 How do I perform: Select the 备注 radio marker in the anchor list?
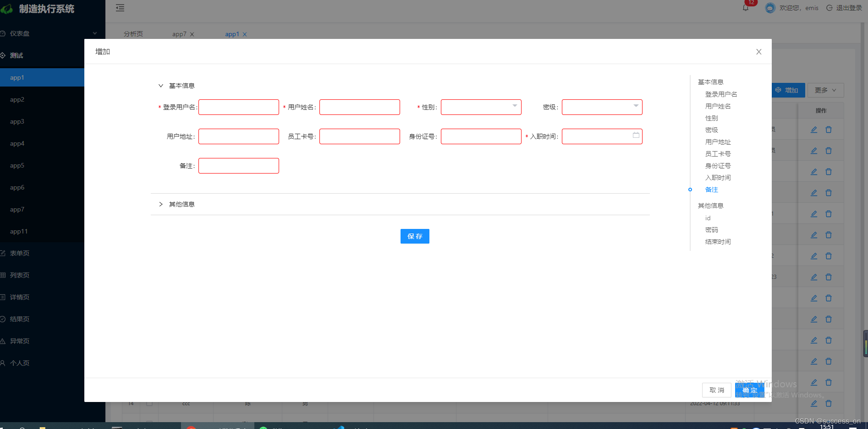tap(690, 189)
